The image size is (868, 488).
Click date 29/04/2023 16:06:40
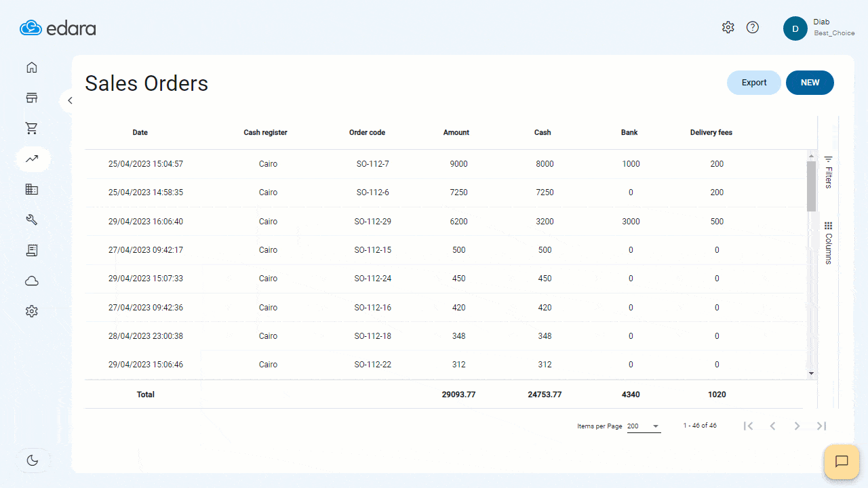click(x=146, y=222)
